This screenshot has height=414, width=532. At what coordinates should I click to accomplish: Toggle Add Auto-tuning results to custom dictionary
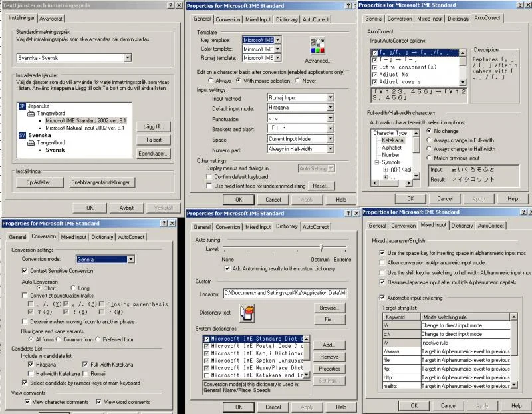(227, 268)
